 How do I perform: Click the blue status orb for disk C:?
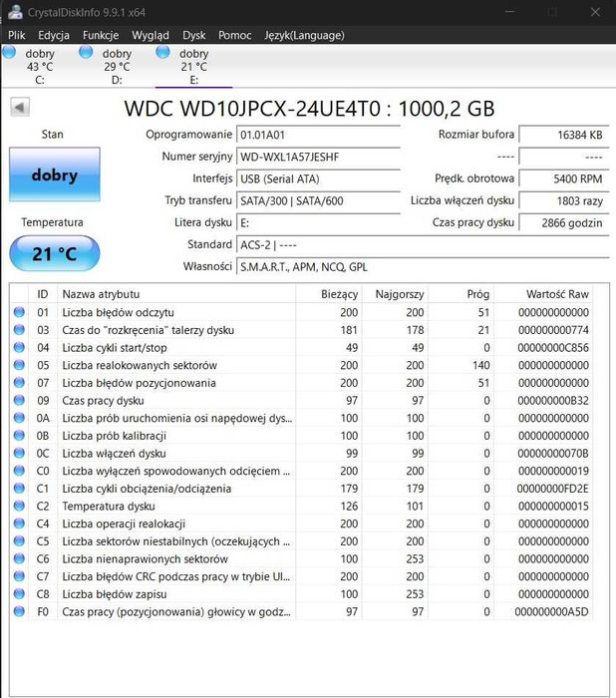point(9,52)
